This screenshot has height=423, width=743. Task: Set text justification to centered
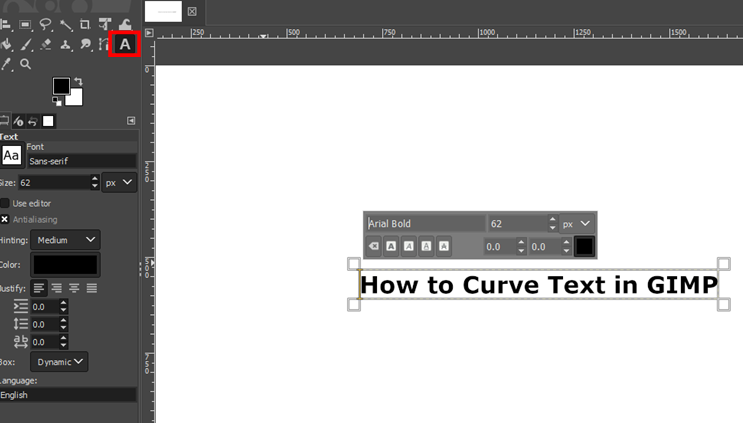coord(56,288)
